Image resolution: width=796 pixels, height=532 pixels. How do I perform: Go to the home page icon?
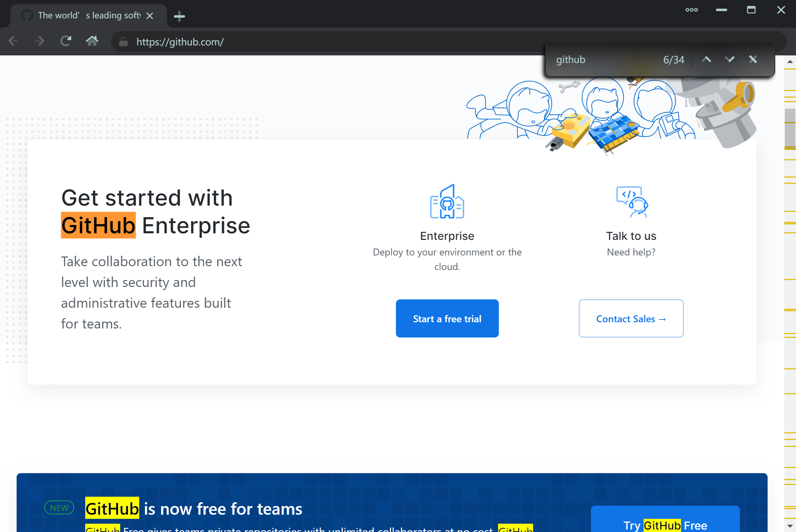pyautogui.click(x=92, y=41)
